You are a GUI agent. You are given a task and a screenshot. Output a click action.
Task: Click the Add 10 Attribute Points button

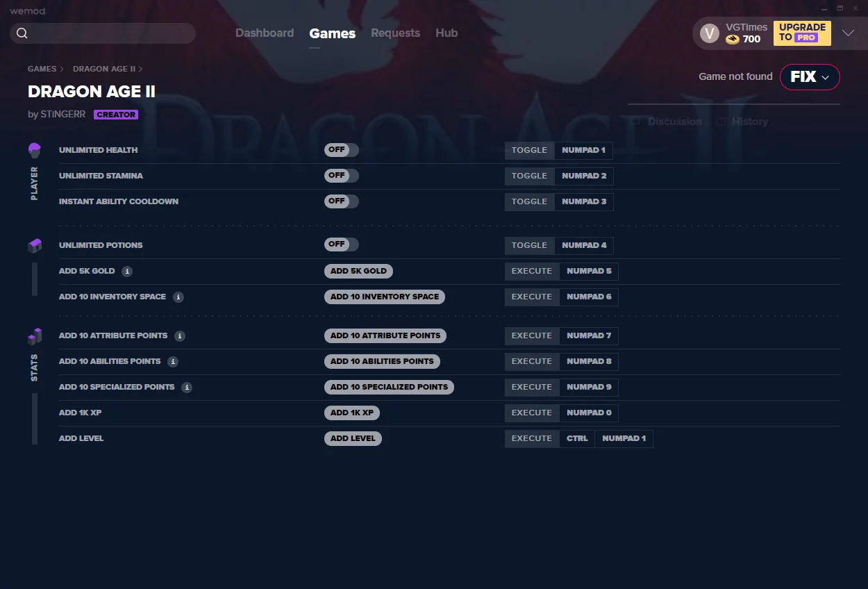[x=385, y=336]
